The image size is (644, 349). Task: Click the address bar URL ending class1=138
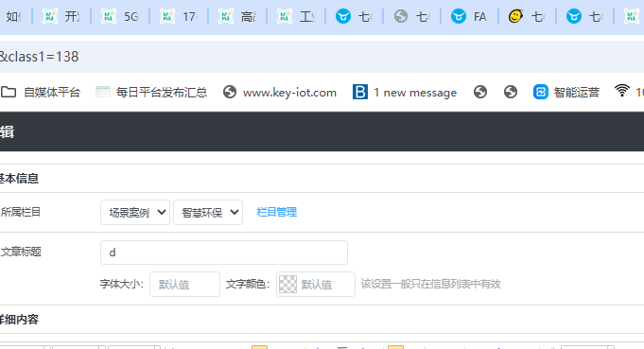40,57
